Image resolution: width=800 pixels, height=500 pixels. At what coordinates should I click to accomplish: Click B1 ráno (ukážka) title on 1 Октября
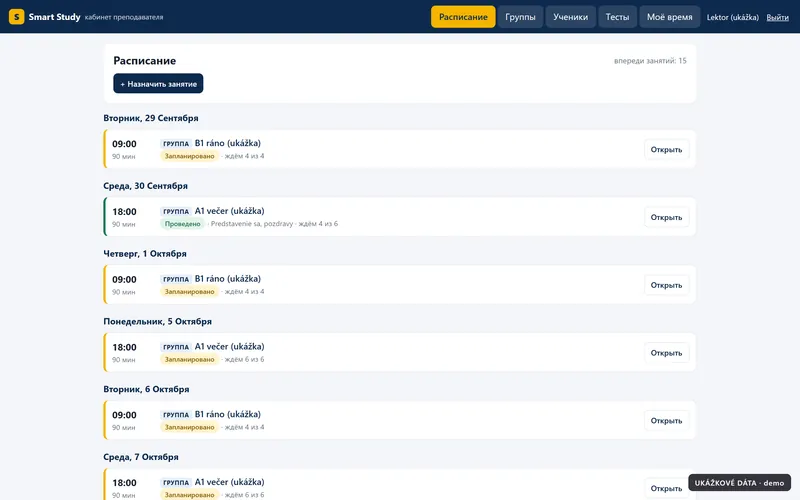(228, 279)
